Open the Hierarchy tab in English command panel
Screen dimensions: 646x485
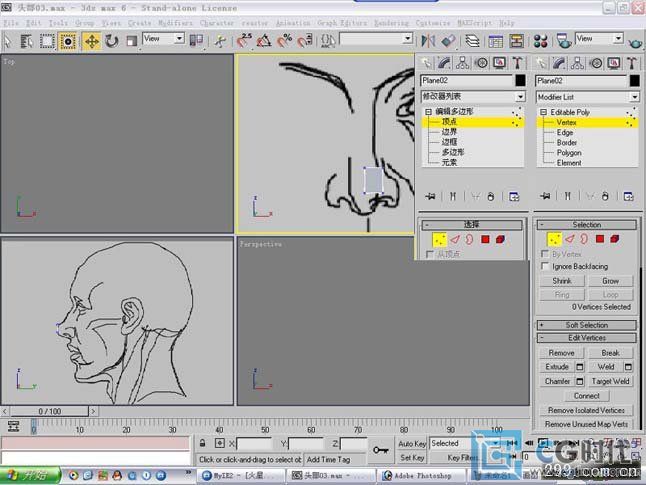pyautogui.click(x=577, y=63)
